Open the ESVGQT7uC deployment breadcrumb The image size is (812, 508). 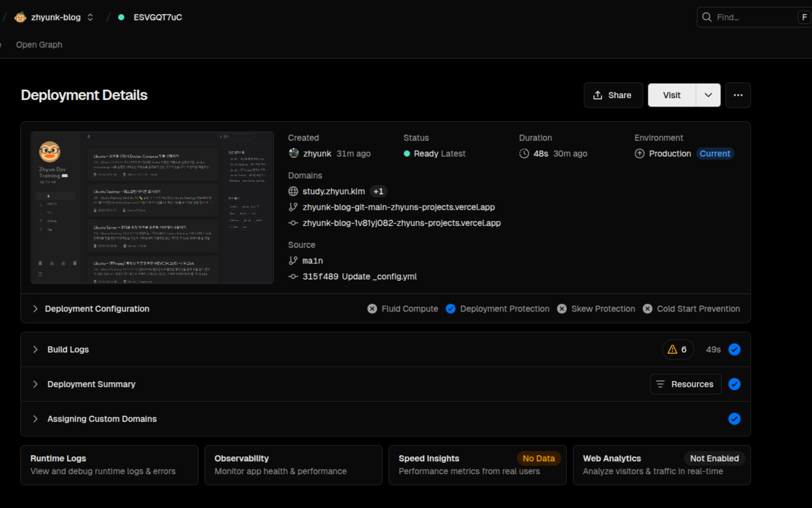(157, 17)
